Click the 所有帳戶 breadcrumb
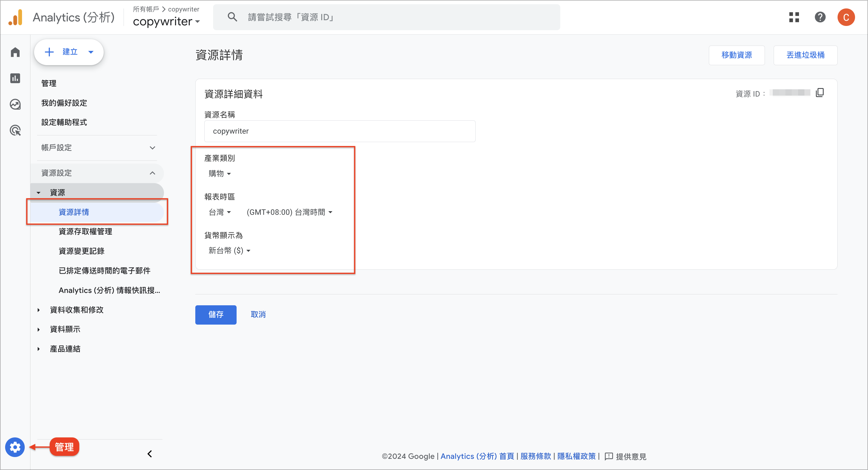This screenshot has width=868, height=470. pos(146,9)
